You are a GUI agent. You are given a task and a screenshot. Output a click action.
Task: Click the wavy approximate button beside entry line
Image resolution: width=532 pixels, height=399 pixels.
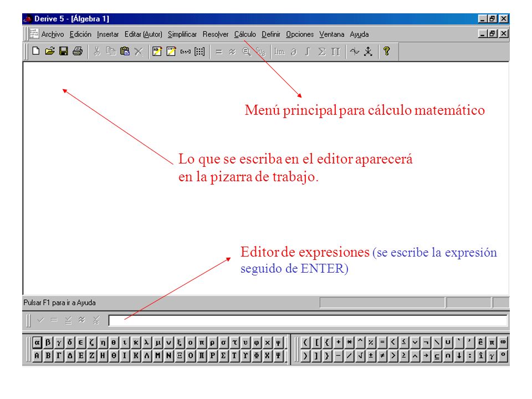click(82, 320)
